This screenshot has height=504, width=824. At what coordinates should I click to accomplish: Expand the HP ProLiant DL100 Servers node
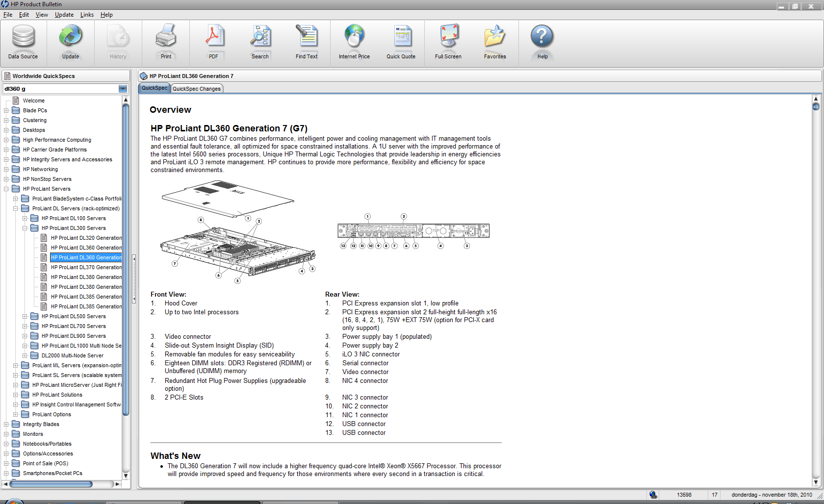pos(25,218)
